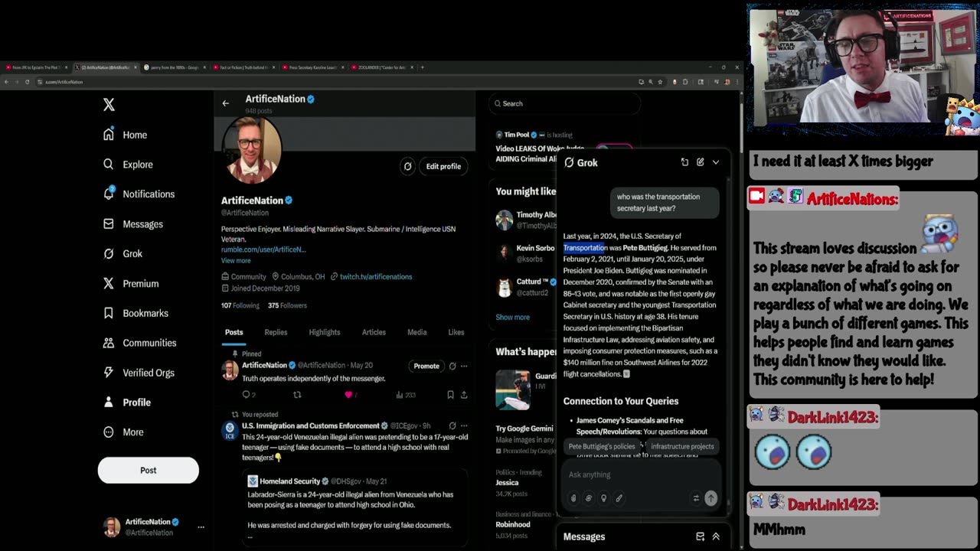Viewport: 980px width, 551px height.
Task: Go back with the profile back arrow
Action: click(x=225, y=103)
